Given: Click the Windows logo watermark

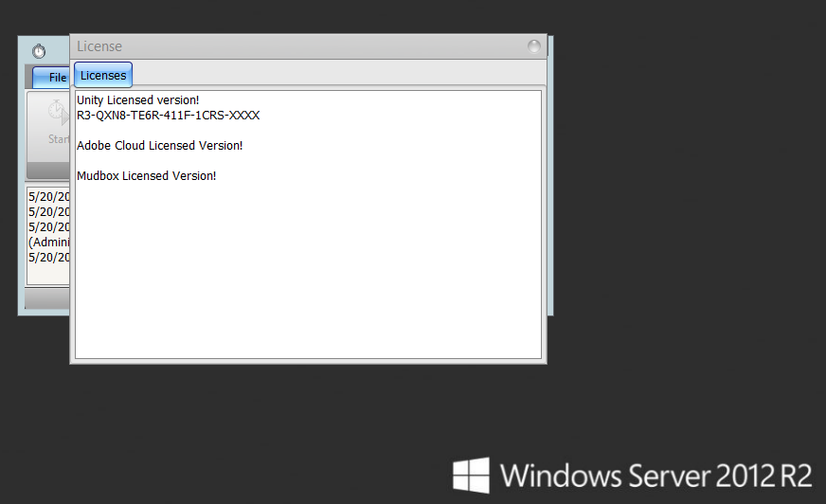Looking at the screenshot, I should pos(471,475).
